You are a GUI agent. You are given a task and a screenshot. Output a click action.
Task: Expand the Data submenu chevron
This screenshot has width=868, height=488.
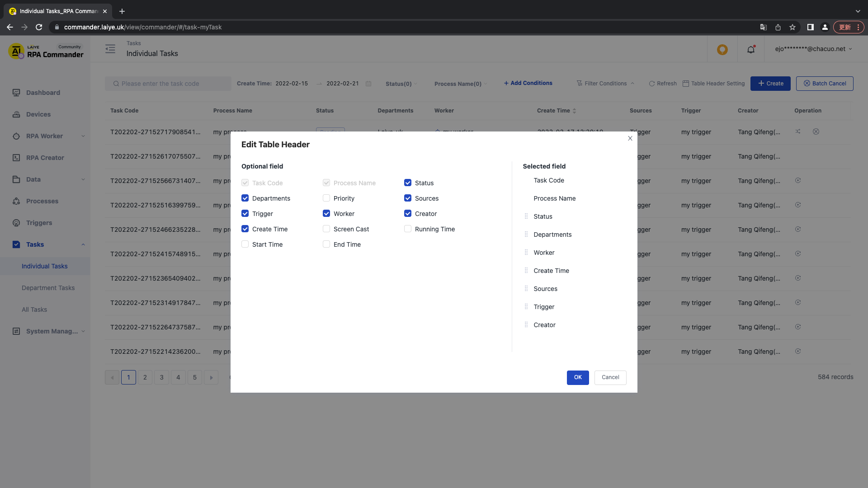[83, 179]
